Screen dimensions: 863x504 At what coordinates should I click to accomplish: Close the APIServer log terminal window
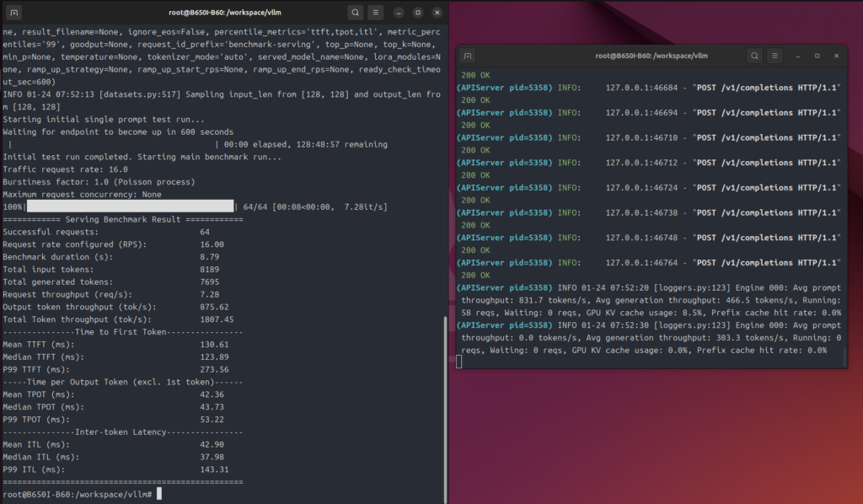836,56
